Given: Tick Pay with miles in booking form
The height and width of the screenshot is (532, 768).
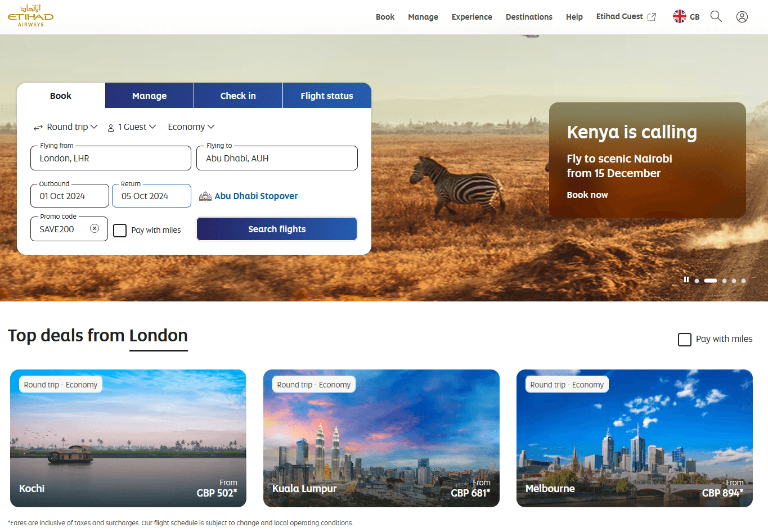Looking at the screenshot, I should pyautogui.click(x=120, y=231).
